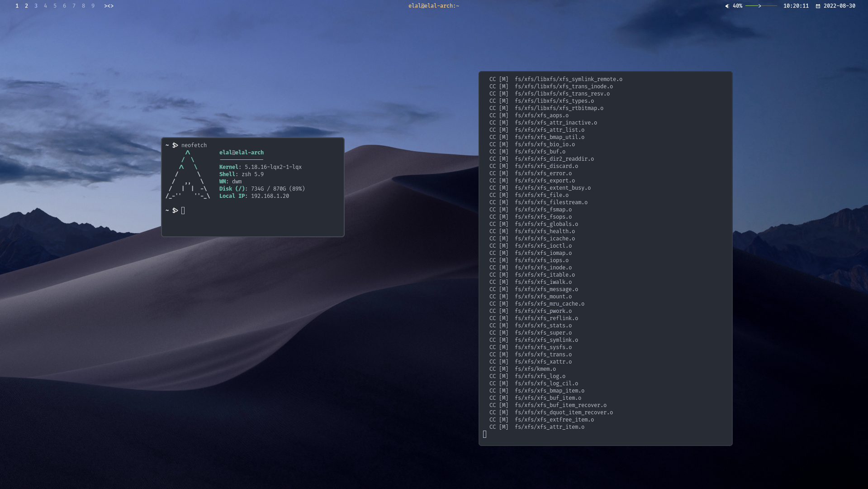Click xfs_reflink.o build line
The height and width of the screenshot is (489, 868).
tap(533, 318)
